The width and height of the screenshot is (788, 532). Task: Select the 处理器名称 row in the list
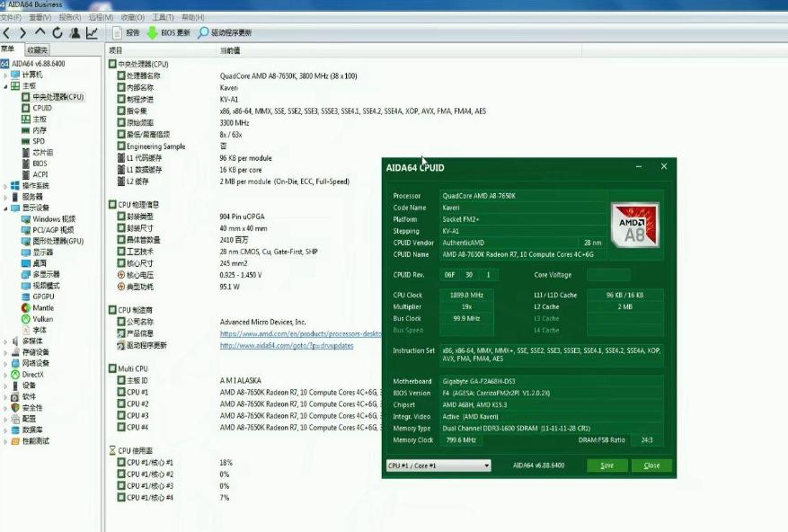237,75
